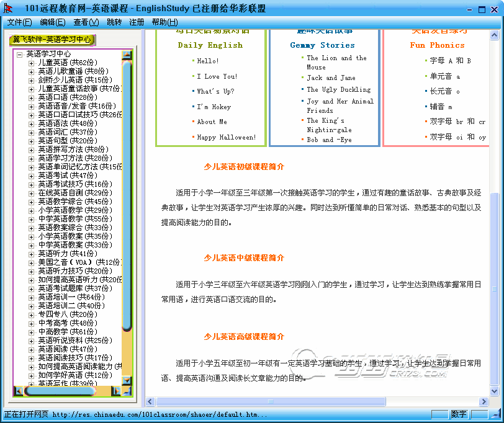Click the 翼飞软件-英语学习中心 header tab
This screenshot has height=423, width=504.
(x=52, y=40)
